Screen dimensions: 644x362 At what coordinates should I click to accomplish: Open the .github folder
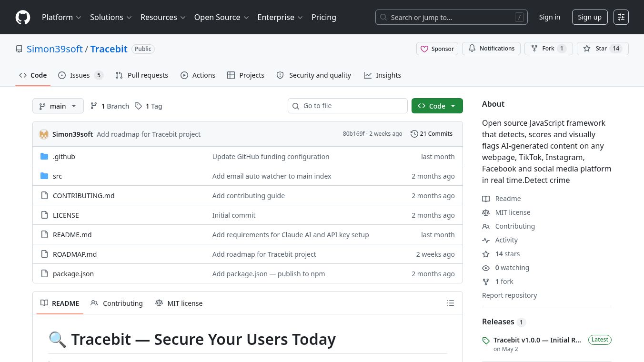pos(64,157)
